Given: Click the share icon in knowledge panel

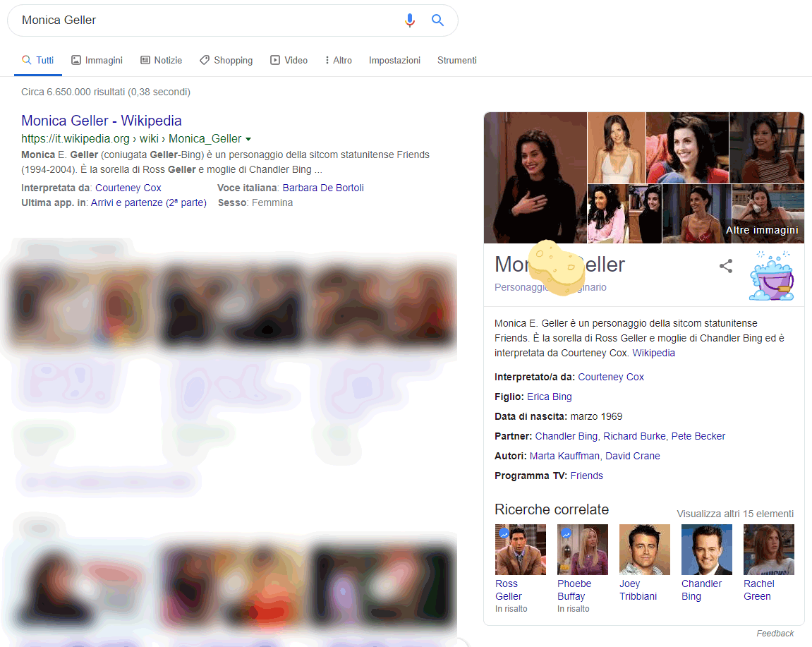Looking at the screenshot, I should (725, 266).
